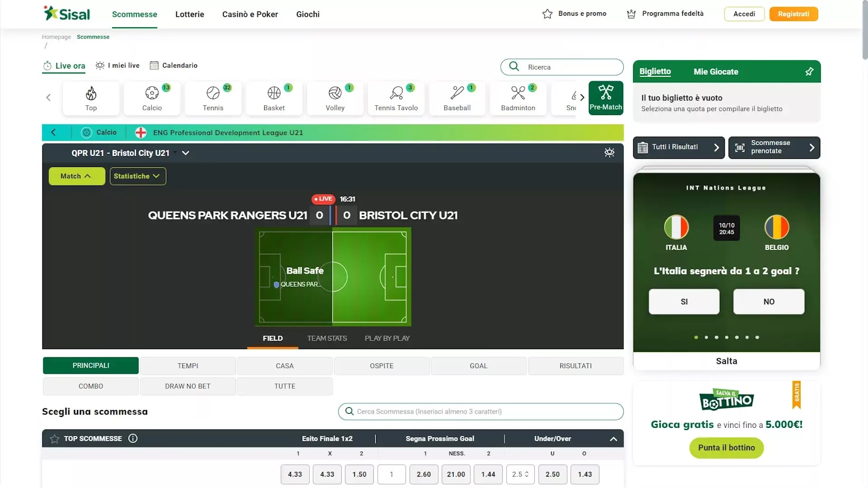Expand the QPR U21 - Bristol City match dropdown

point(186,153)
